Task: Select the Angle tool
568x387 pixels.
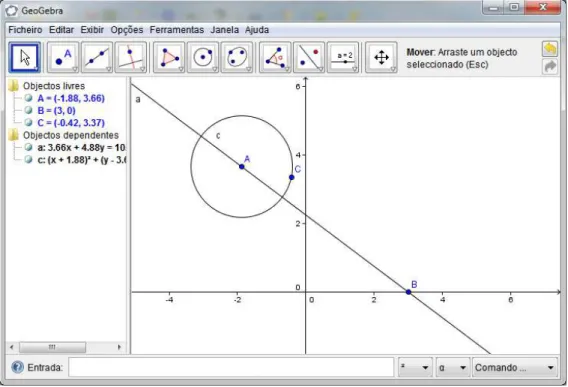Action: pyautogui.click(x=275, y=58)
